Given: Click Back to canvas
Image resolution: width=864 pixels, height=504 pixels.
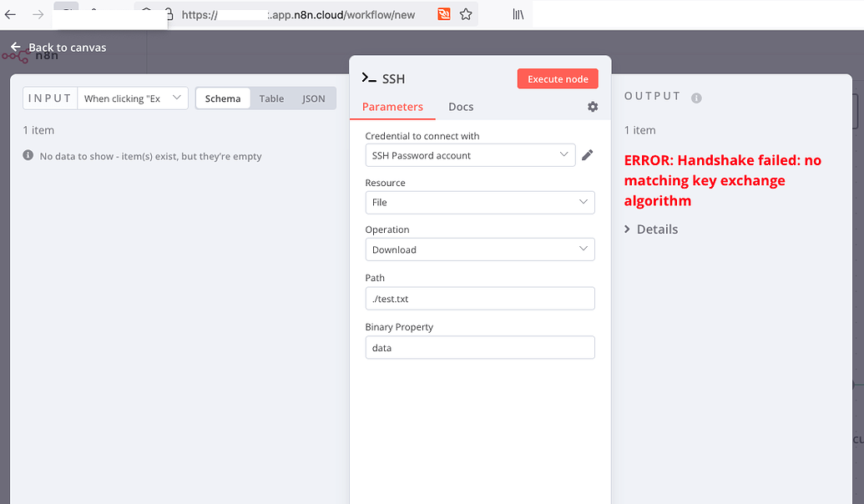Looking at the screenshot, I should (x=65, y=48).
